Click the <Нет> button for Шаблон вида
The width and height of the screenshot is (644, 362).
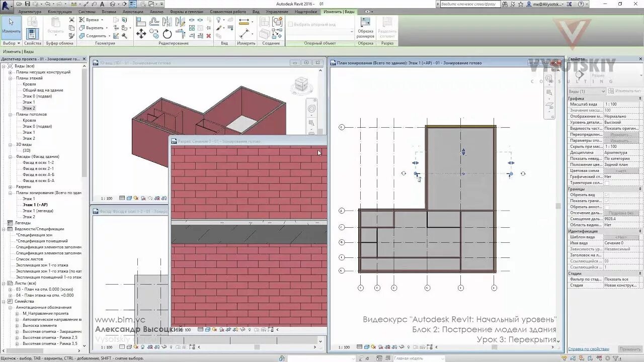tap(621, 237)
